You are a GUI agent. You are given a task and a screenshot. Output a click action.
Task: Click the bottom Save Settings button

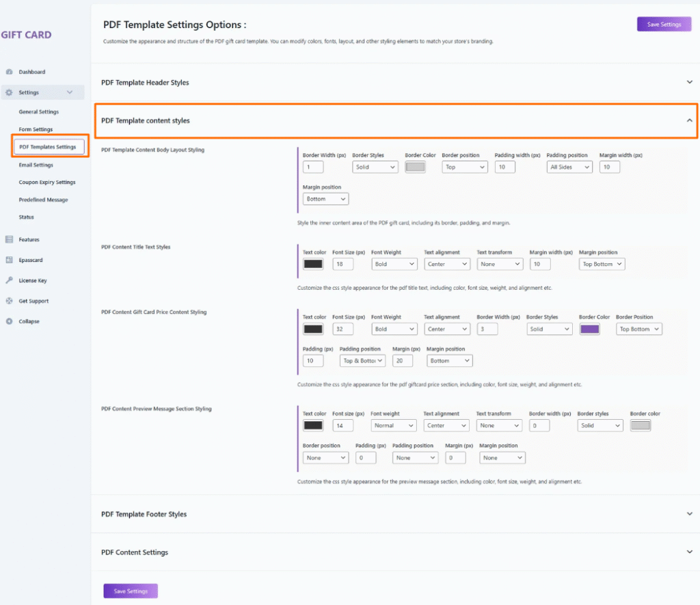pyautogui.click(x=130, y=591)
